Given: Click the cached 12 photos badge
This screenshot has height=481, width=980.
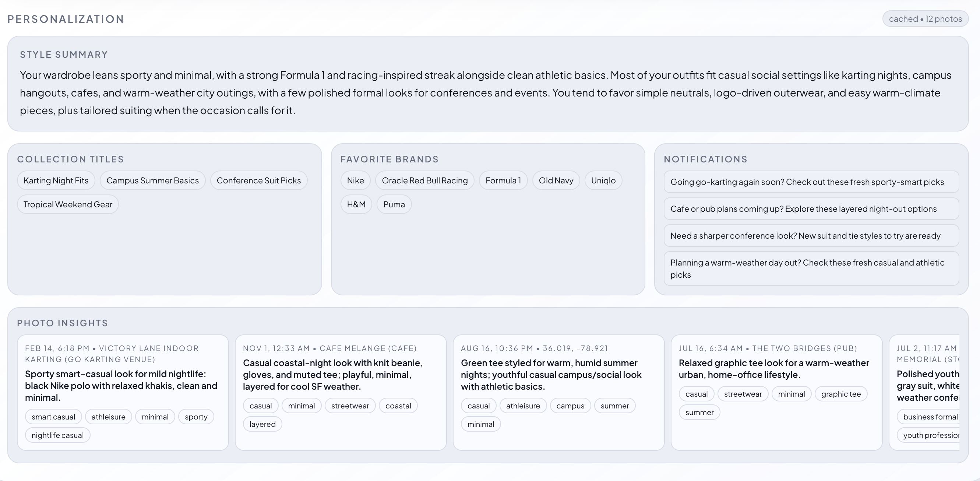Looking at the screenshot, I should pyautogui.click(x=925, y=19).
